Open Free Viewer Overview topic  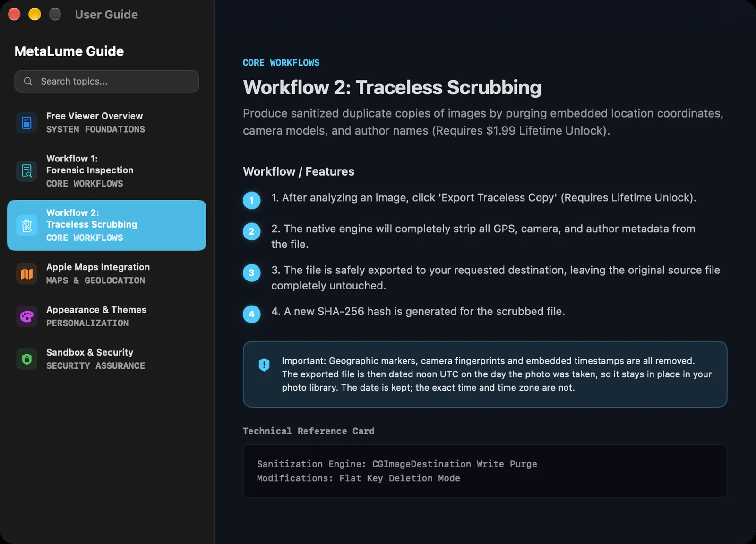[x=107, y=123]
